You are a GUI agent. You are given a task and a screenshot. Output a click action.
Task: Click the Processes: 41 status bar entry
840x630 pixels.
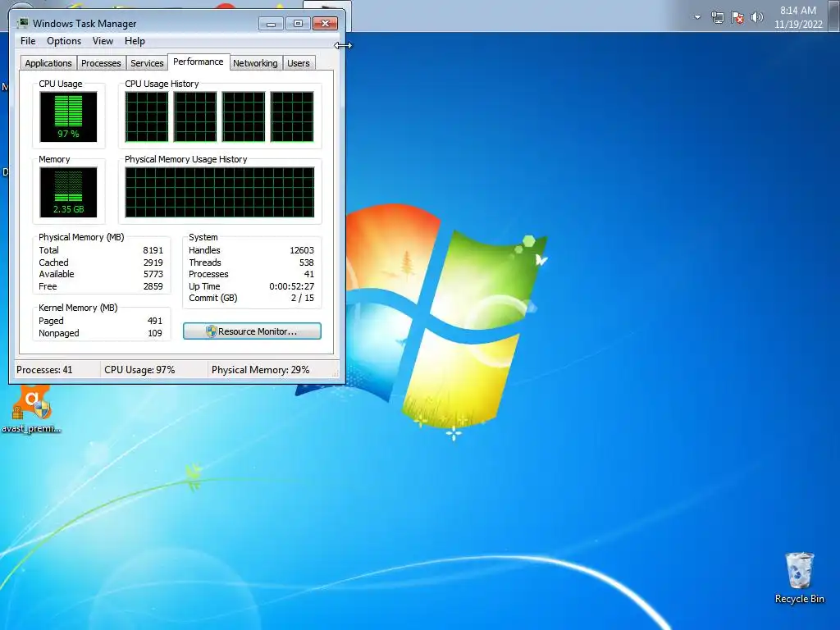(44, 370)
